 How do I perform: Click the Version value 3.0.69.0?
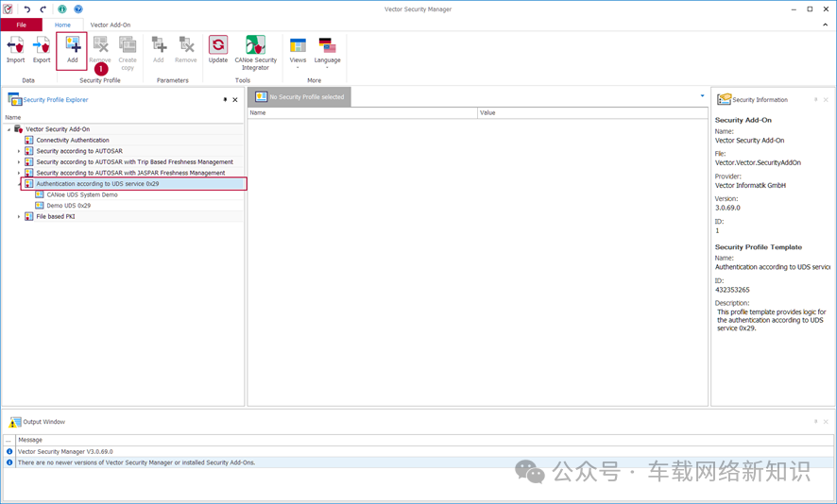pos(727,208)
